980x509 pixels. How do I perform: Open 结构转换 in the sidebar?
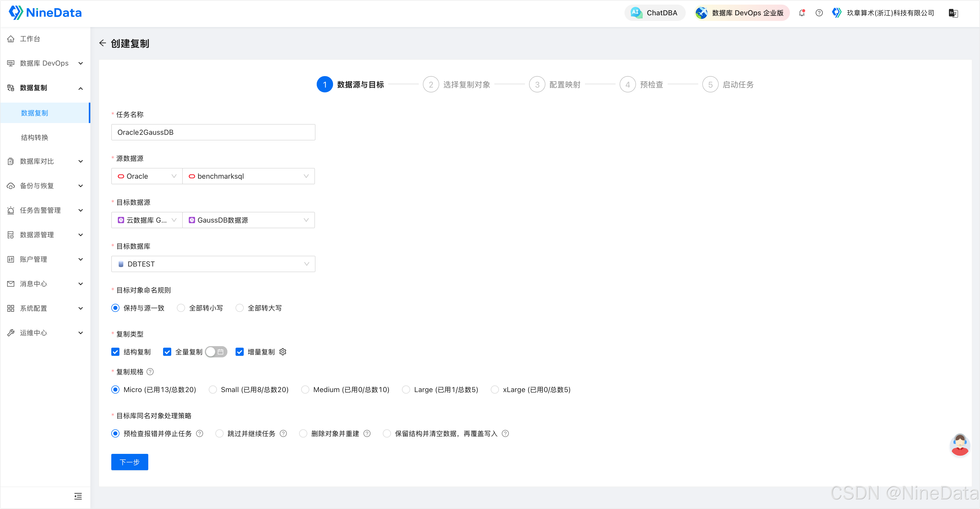pos(35,137)
